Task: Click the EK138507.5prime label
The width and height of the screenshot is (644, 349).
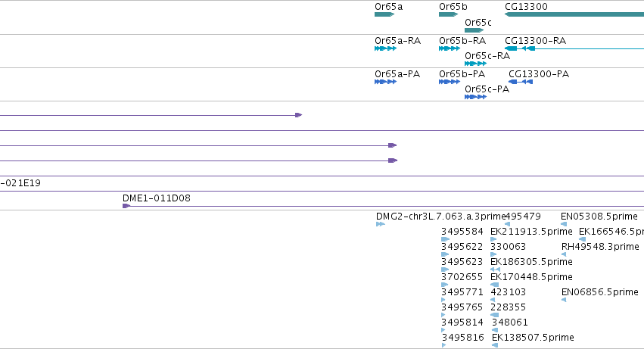Action: point(533,338)
